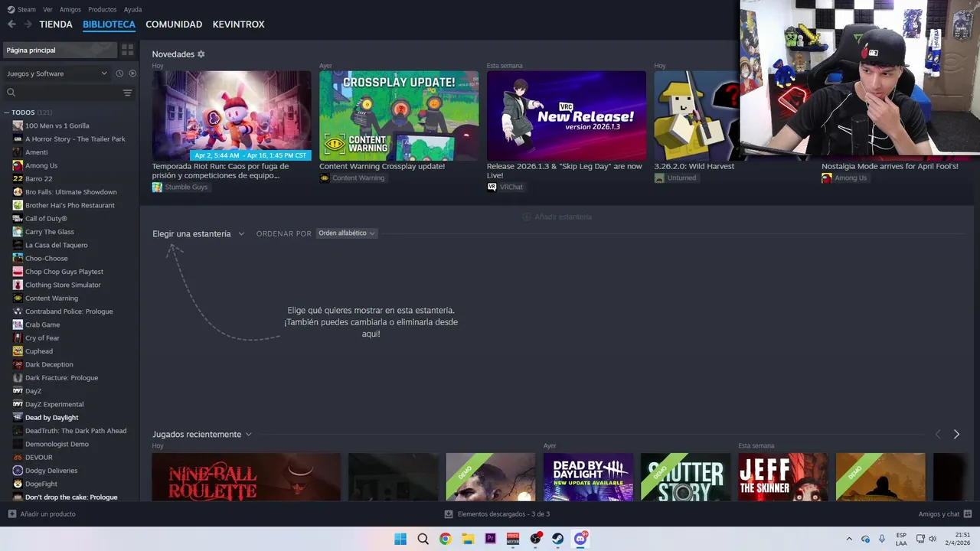Click Content Warning publisher icon under news
Viewport: 980px width, 551px height.
pyautogui.click(x=325, y=178)
